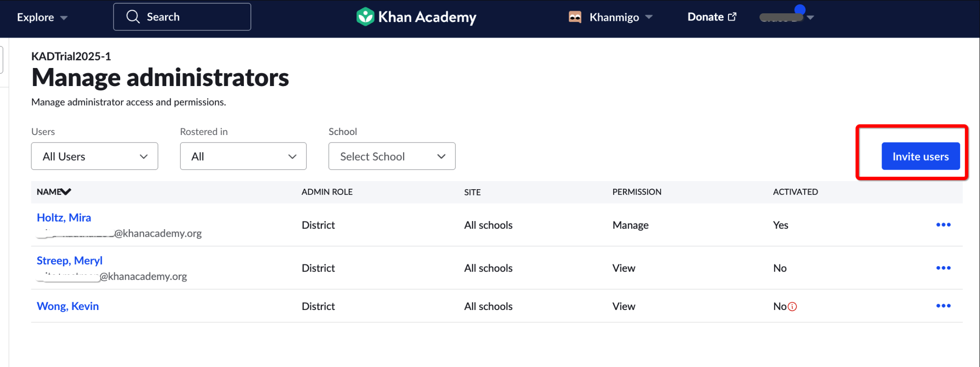Image resolution: width=980 pixels, height=367 pixels.
Task: Click the search magnifier icon
Action: click(x=133, y=16)
